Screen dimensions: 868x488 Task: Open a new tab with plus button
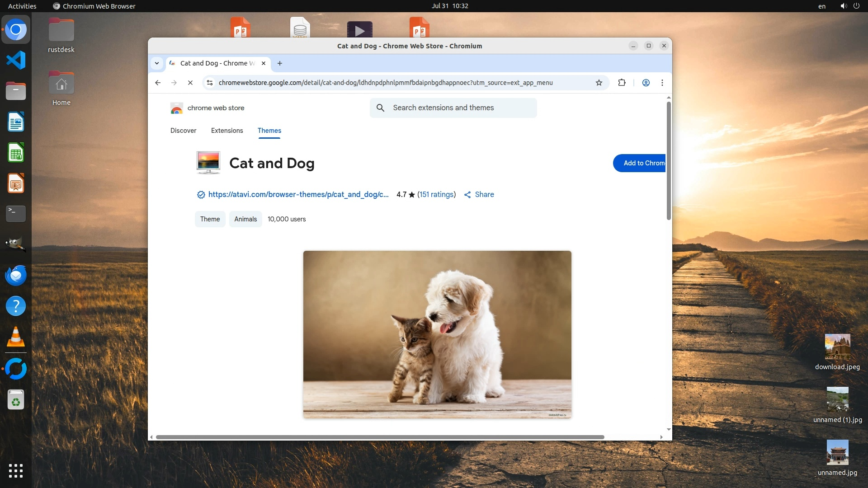coord(280,63)
